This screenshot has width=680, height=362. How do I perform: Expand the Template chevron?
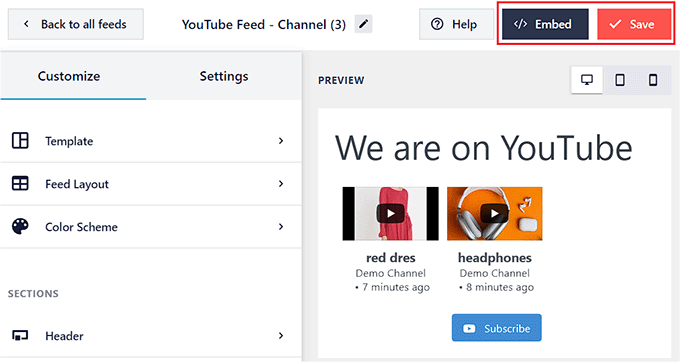(281, 141)
